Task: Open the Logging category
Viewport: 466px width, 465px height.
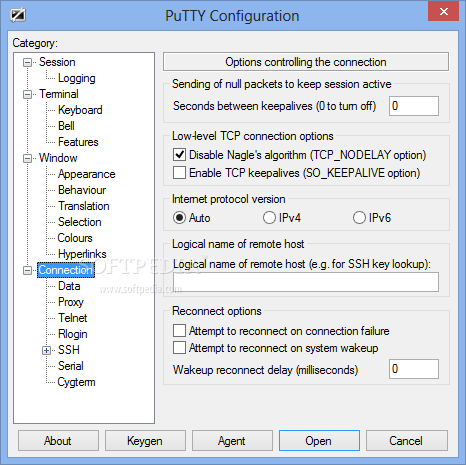Action: click(x=77, y=78)
